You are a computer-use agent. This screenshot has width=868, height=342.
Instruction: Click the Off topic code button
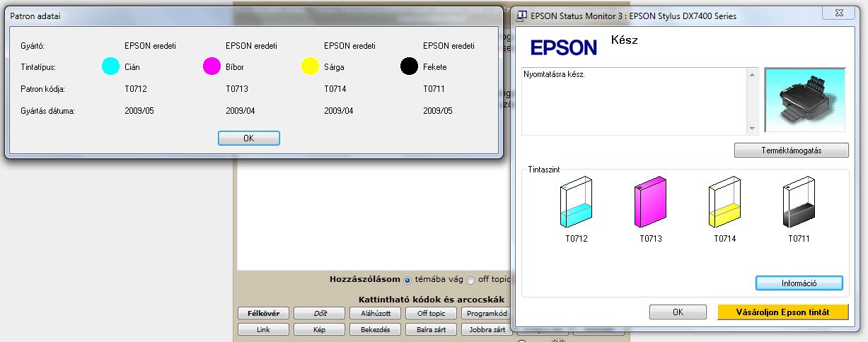[x=431, y=313]
